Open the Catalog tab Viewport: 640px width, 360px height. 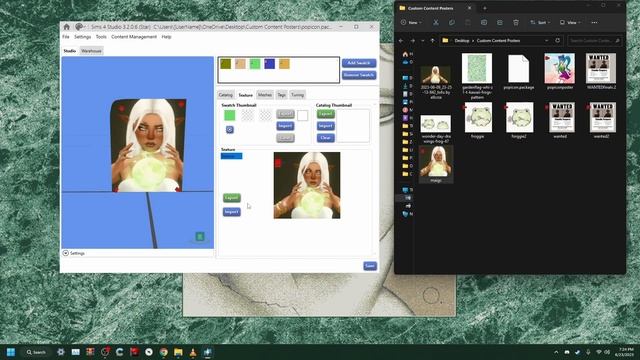225,95
